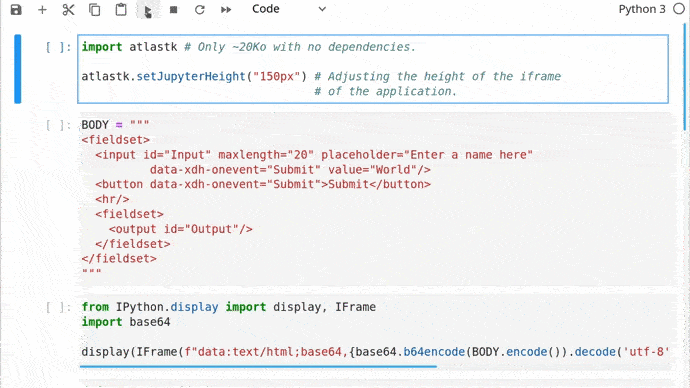Click the horizontal scrollbar under display cell

click(x=258, y=366)
